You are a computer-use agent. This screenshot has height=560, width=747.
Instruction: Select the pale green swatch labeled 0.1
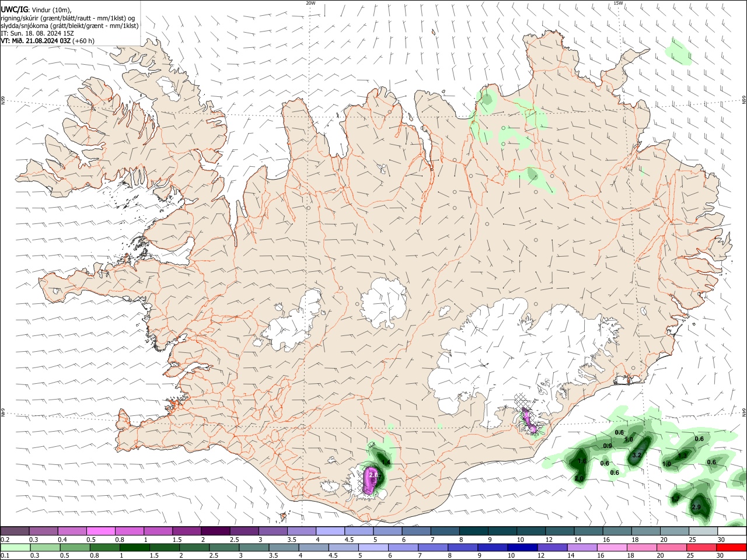coord(15,547)
